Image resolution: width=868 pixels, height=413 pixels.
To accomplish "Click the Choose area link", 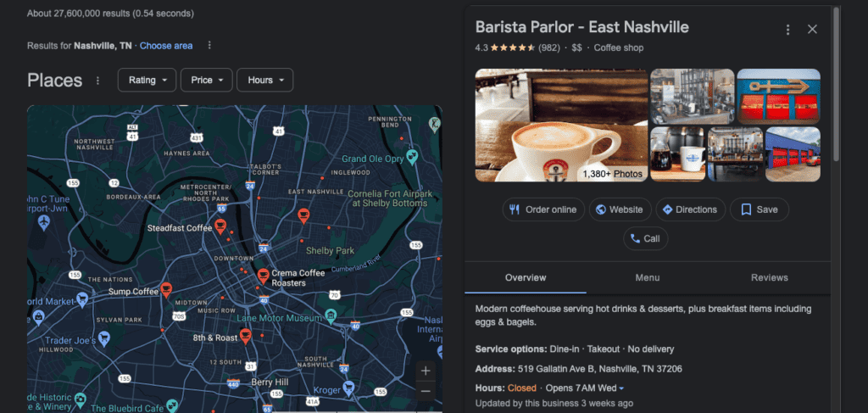I will tap(166, 46).
